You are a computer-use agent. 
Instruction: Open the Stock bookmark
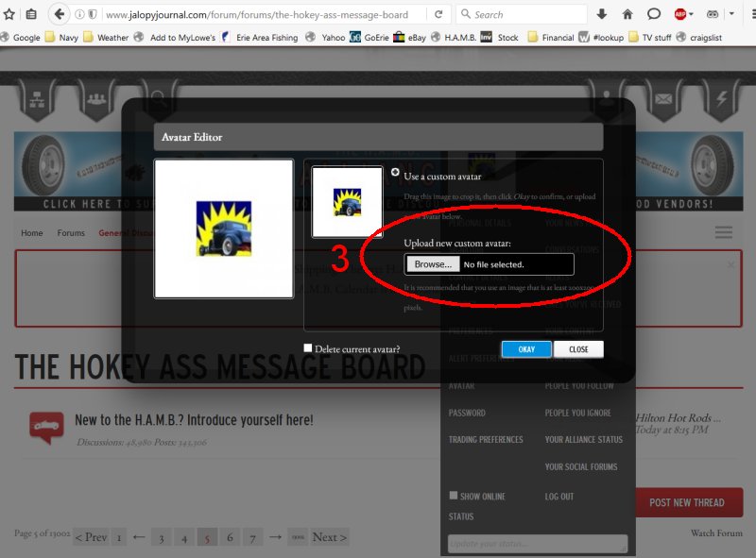500,38
